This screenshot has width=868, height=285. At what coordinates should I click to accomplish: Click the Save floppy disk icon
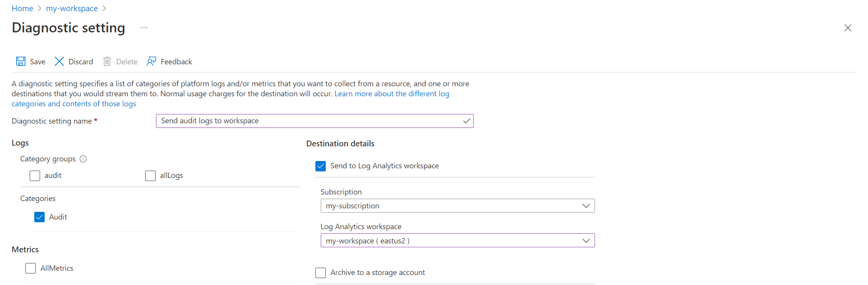(x=21, y=62)
